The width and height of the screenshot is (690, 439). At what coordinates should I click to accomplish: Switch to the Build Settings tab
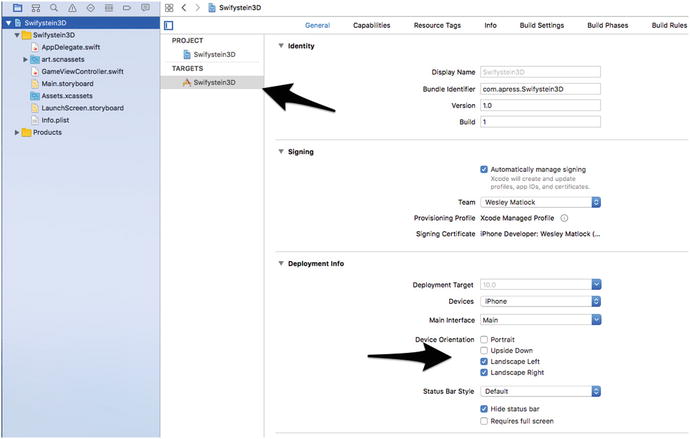coord(542,26)
